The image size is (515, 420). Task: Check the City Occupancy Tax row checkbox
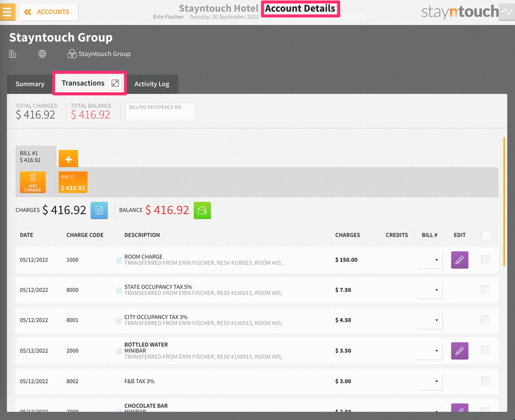coord(485,320)
